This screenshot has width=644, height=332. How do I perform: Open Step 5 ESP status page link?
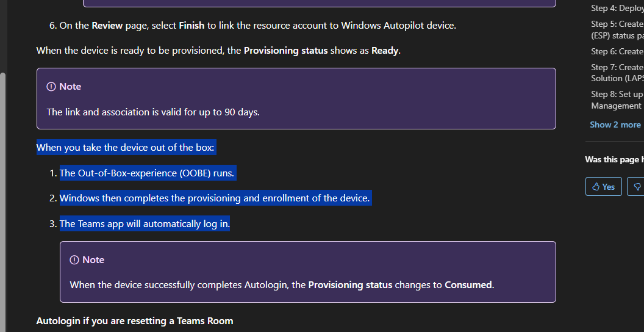617,30
